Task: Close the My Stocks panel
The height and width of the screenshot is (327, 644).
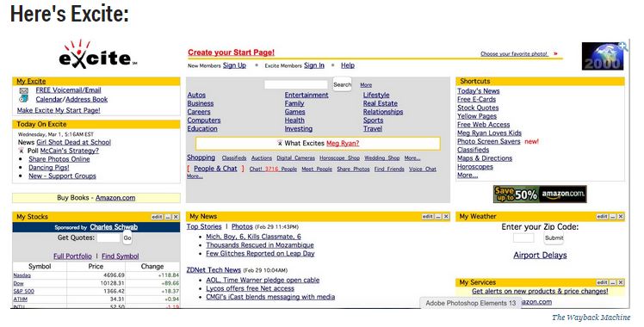Action: (x=176, y=217)
